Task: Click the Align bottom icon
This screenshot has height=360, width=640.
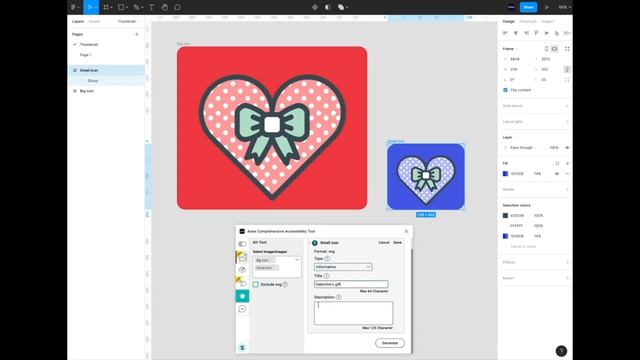Action: pyautogui.click(x=557, y=33)
